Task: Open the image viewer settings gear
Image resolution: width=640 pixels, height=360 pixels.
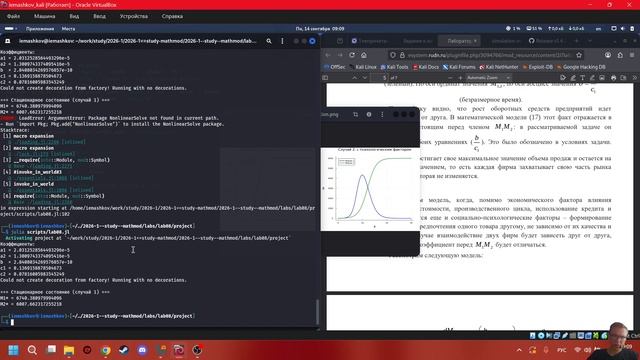Action: [x=369, y=115]
